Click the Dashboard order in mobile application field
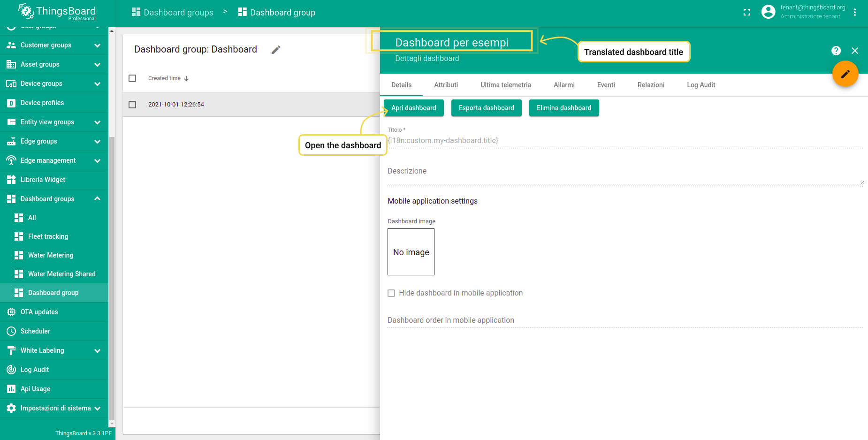Image resolution: width=868 pixels, height=440 pixels. (x=624, y=320)
